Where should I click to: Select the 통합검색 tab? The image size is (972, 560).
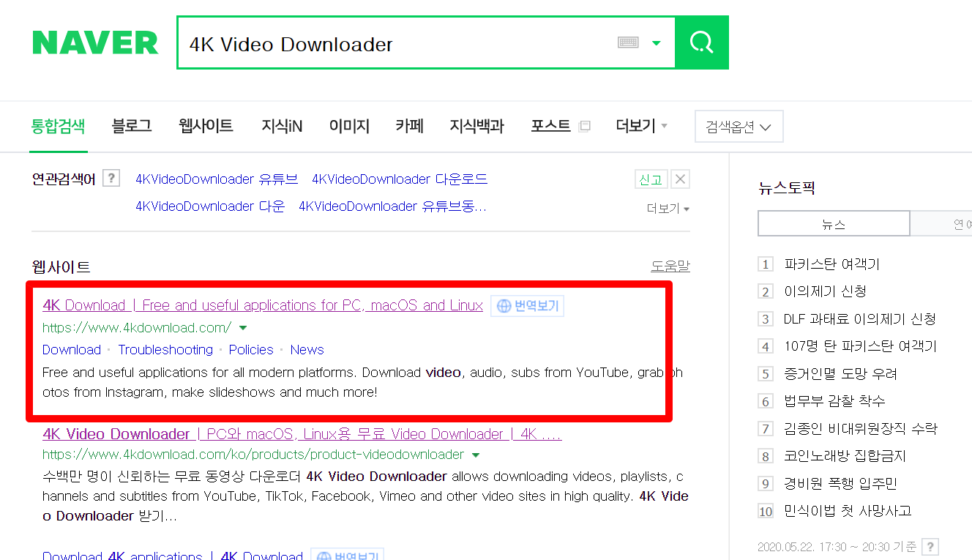(59, 126)
